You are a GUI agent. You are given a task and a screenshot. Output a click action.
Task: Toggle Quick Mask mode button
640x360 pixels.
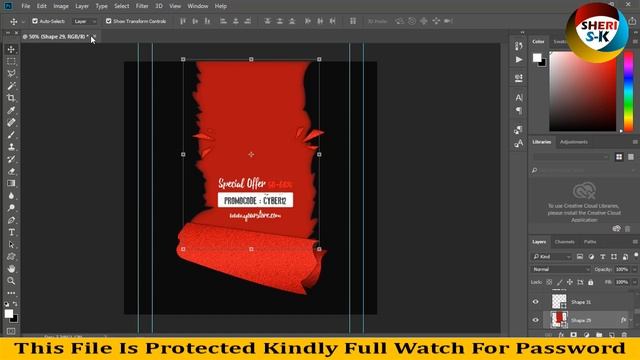click(11, 331)
